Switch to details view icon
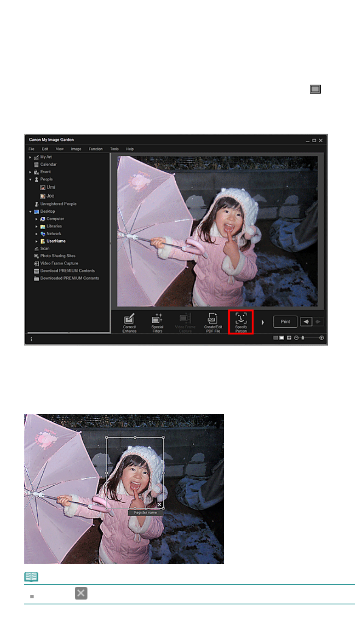Screen dimensions: 364x636 click(282, 338)
